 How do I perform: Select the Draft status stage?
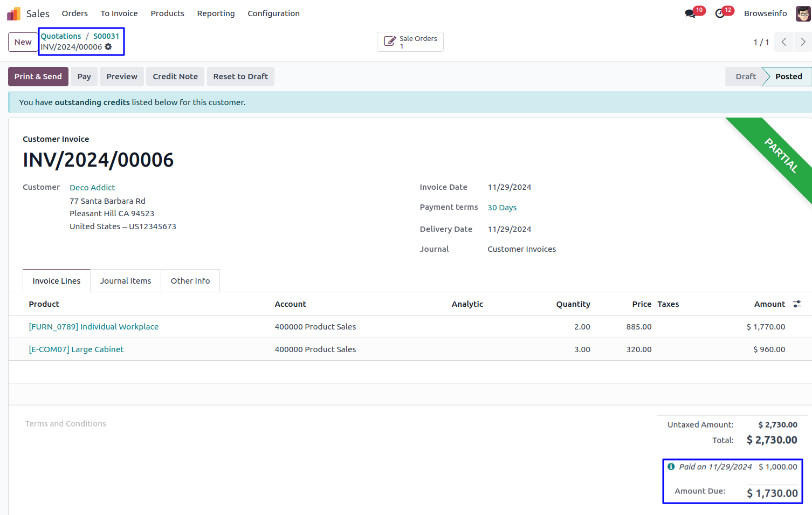coord(745,77)
